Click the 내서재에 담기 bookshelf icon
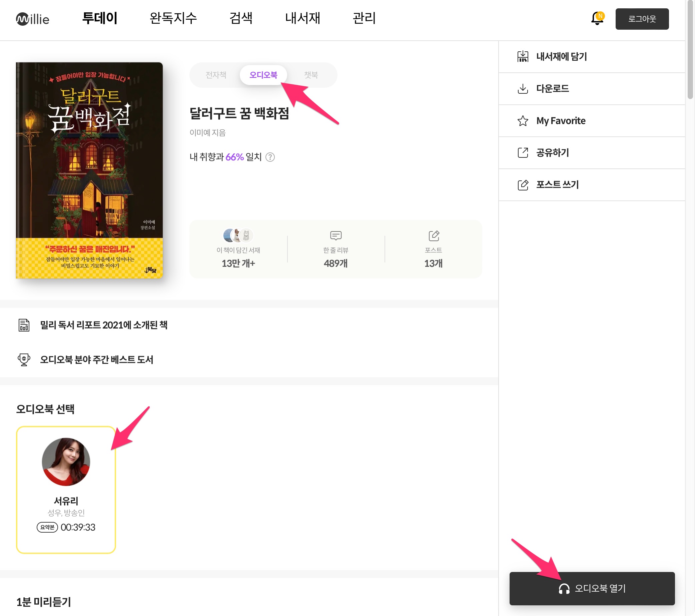Image resolution: width=695 pixels, height=616 pixels. click(523, 56)
